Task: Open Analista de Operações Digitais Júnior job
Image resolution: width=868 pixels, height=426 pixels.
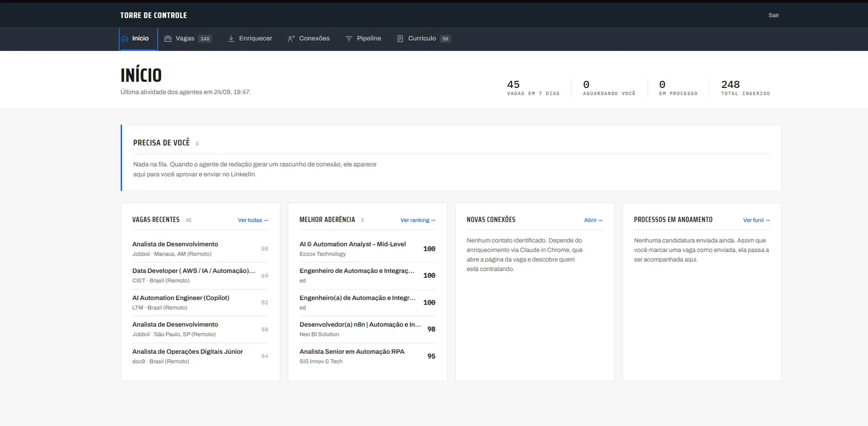Action: [x=200, y=356]
